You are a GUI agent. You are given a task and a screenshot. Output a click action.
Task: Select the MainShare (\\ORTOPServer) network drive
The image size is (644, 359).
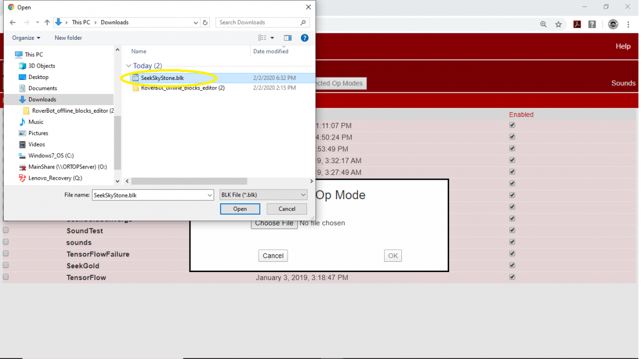click(x=63, y=167)
